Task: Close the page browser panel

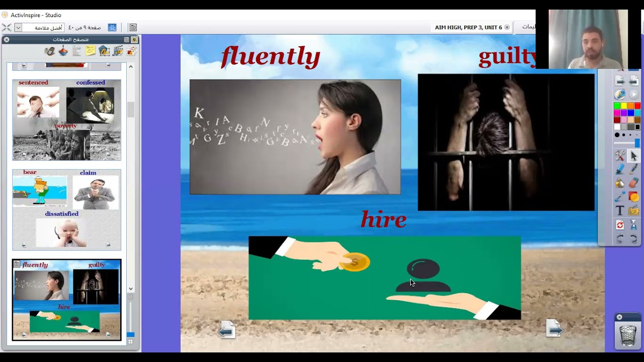Action: pos(7,39)
